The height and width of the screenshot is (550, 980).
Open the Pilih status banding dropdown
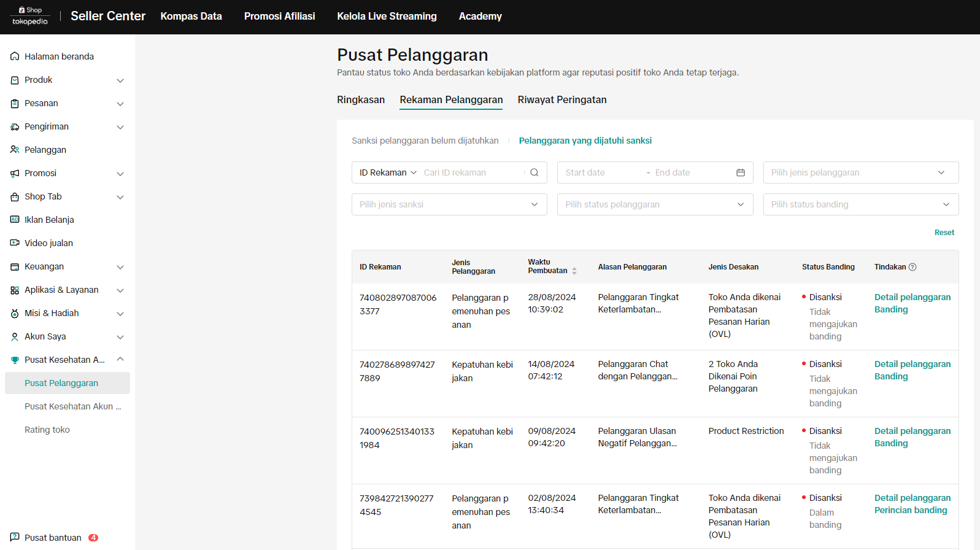click(x=860, y=204)
